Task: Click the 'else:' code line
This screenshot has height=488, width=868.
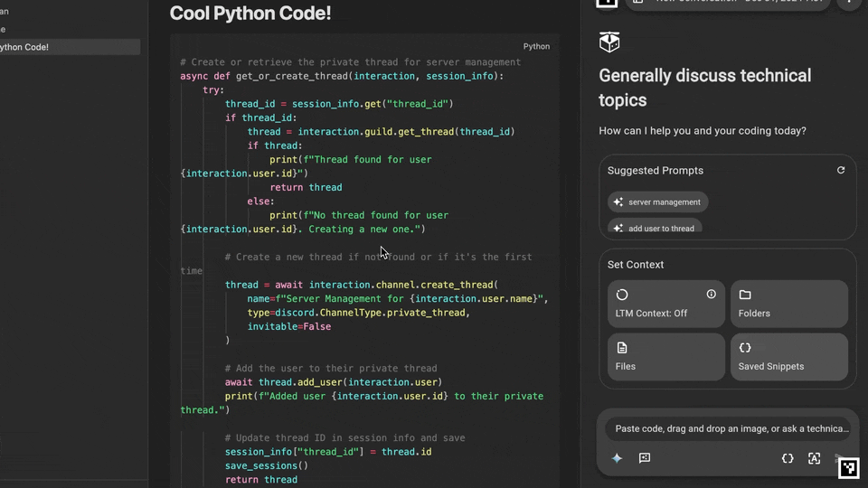Action: point(260,202)
